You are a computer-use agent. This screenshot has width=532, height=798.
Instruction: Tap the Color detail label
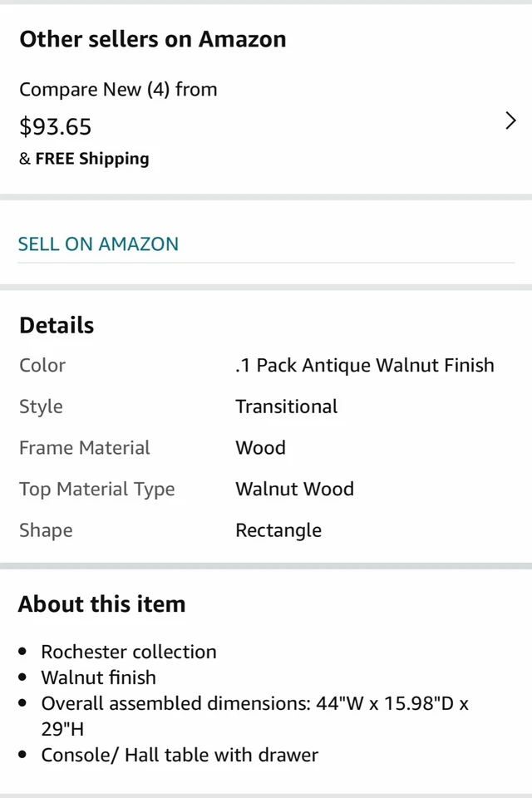(42, 365)
